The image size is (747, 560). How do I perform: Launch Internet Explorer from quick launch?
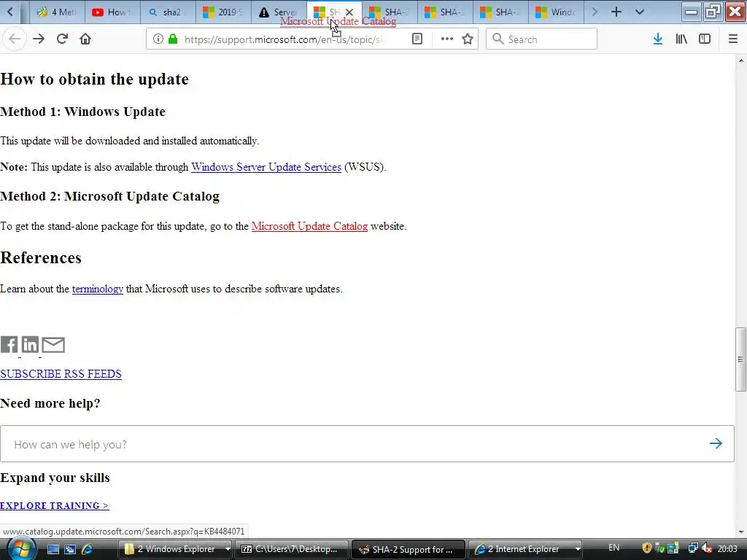(88, 550)
